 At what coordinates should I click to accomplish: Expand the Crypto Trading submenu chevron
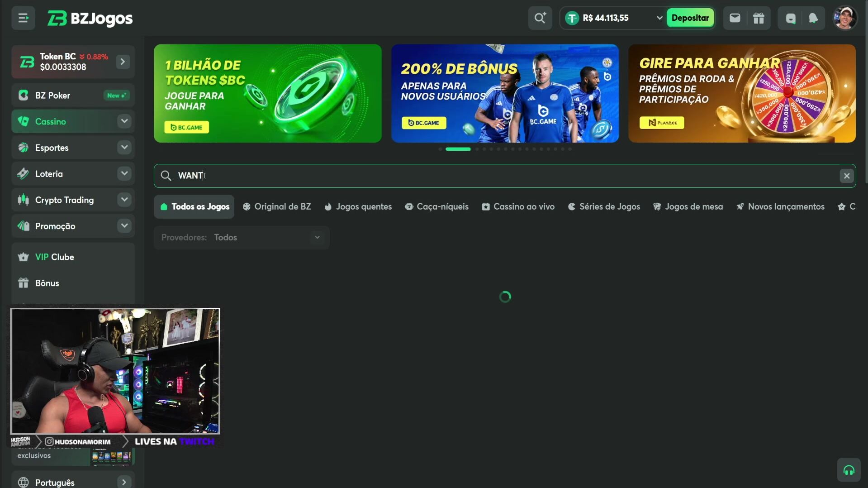(124, 200)
